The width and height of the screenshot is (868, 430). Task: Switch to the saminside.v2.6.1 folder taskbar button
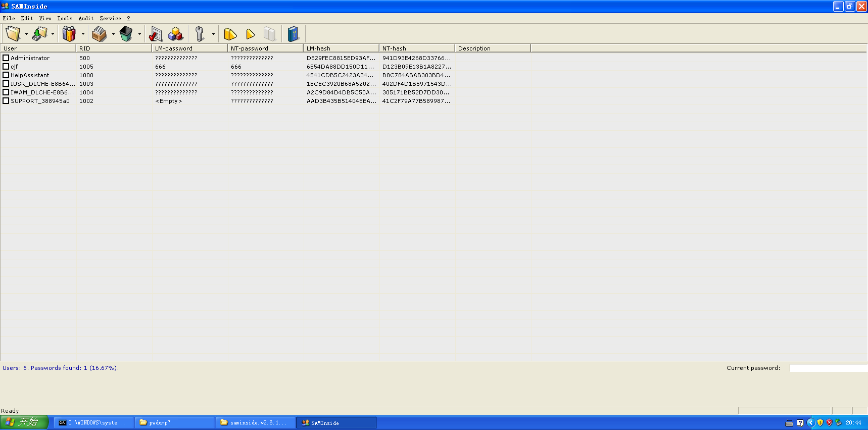pos(256,423)
